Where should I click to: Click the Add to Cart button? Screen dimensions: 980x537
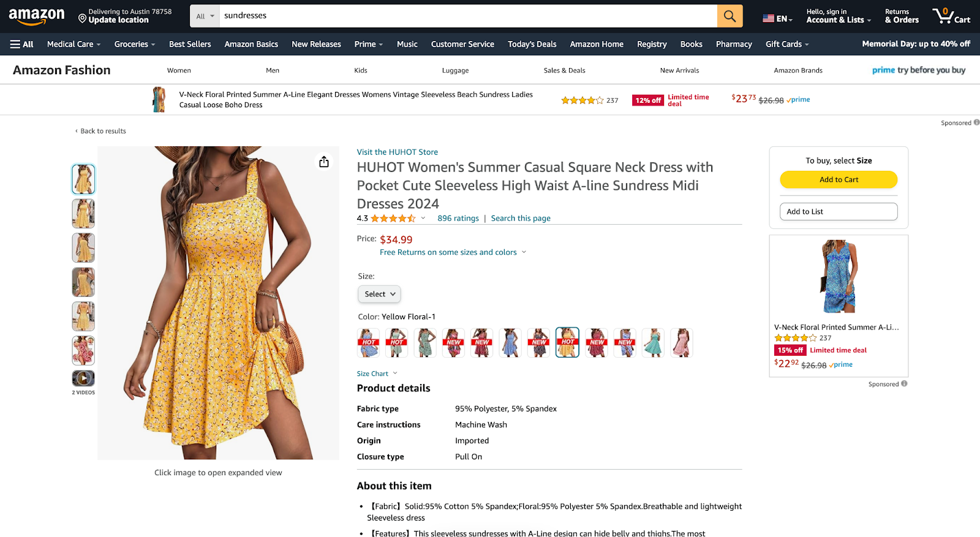click(x=838, y=179)
